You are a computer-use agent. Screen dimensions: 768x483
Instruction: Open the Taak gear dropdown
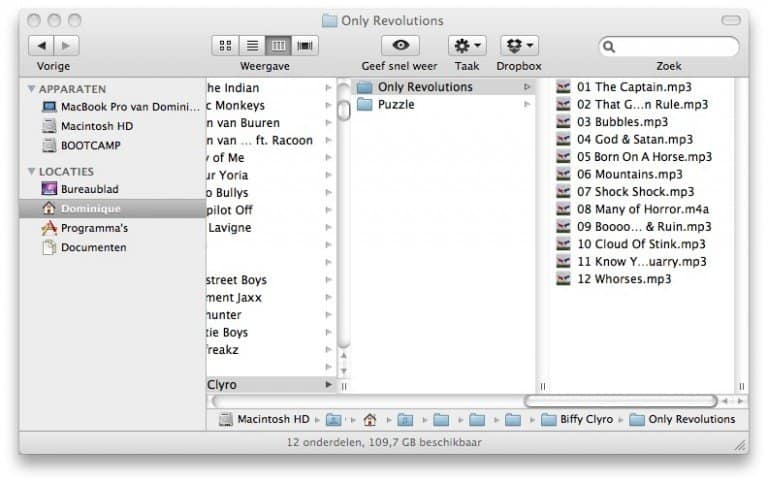click(x=467, y=46)
